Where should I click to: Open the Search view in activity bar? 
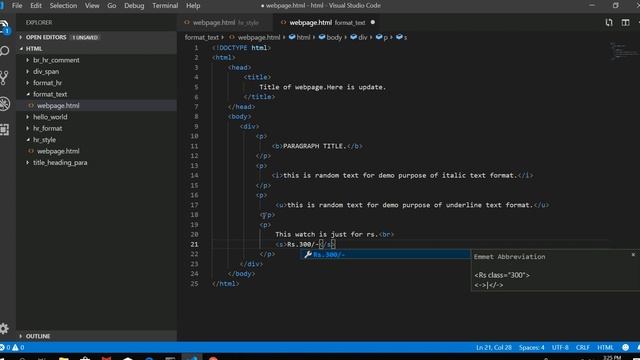pos(4,51)
